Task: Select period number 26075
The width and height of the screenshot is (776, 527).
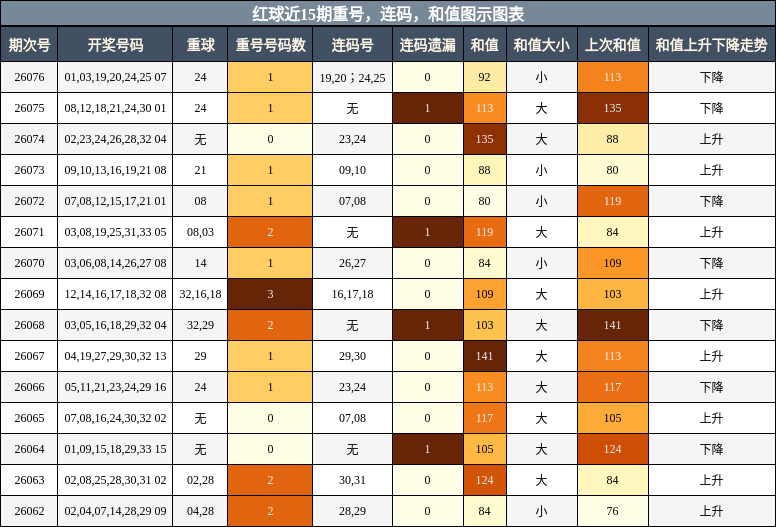Action: tap(29, 108)
